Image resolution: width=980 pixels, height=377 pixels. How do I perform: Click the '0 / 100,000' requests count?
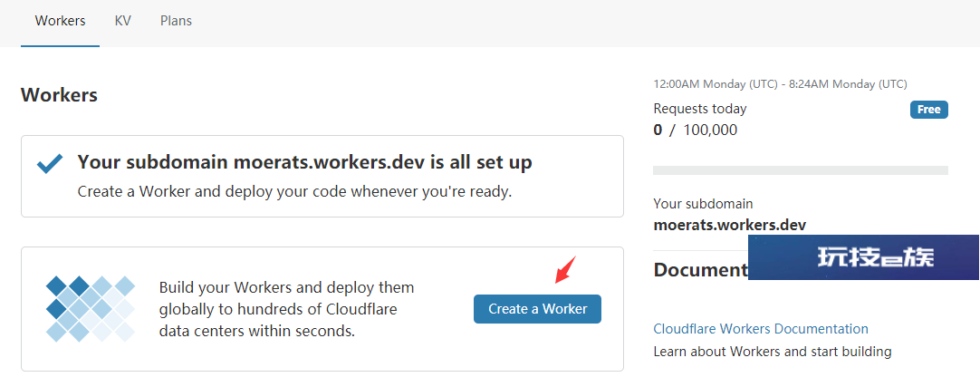tap(695, 130)
